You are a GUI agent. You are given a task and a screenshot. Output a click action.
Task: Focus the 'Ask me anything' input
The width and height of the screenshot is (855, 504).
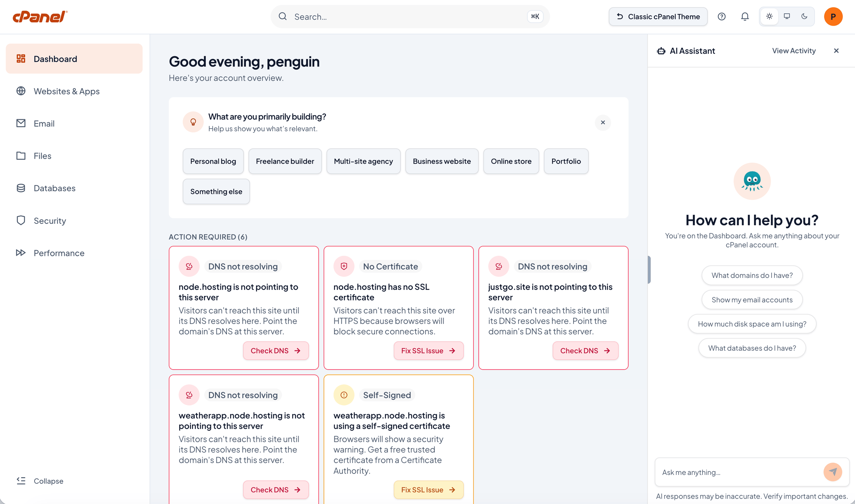pos(740,472)
